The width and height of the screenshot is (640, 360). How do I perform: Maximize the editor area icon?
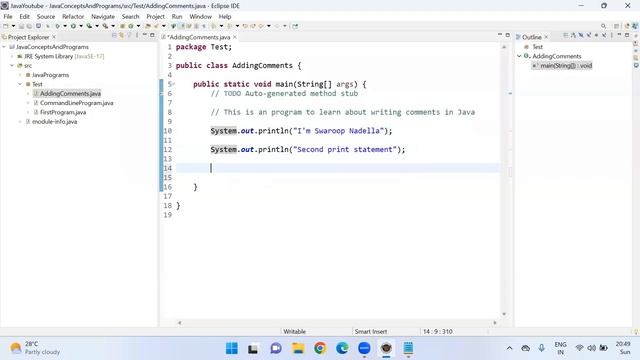click(508, 35)
